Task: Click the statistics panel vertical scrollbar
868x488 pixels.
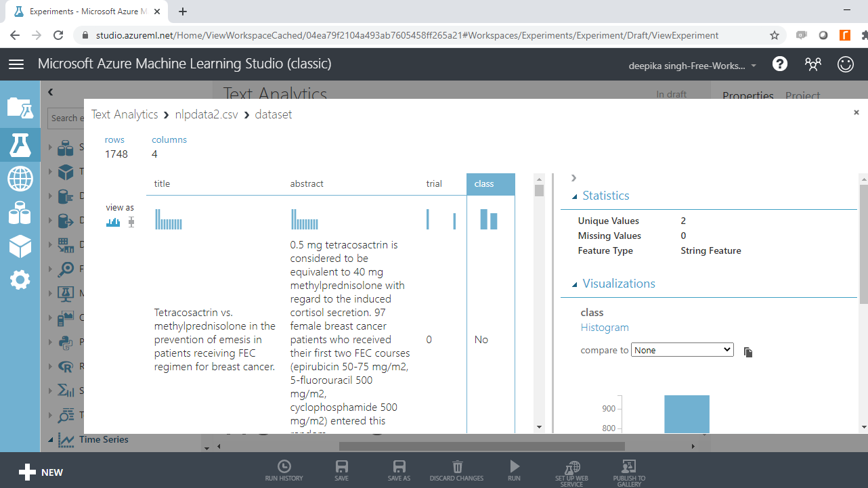Action: (x=863, y=243)
